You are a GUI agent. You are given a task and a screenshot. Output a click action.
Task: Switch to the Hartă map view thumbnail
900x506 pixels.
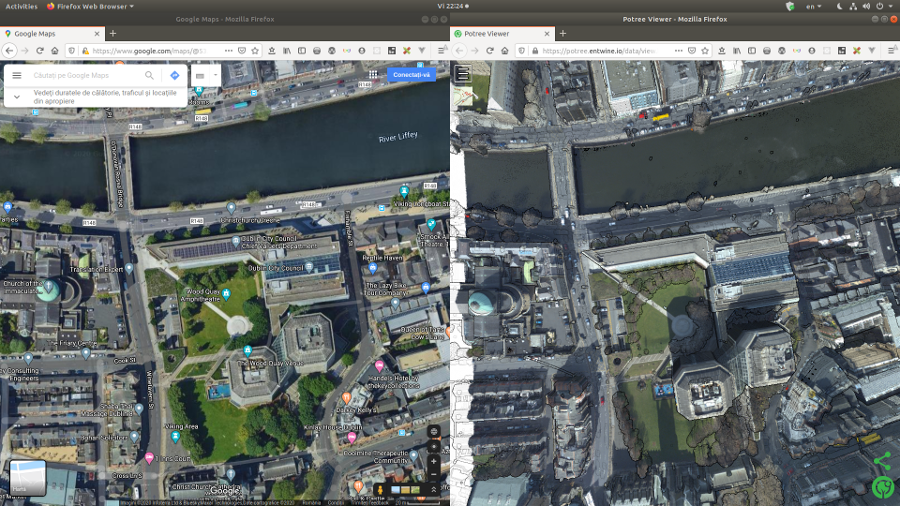click(x=28, y=478)
